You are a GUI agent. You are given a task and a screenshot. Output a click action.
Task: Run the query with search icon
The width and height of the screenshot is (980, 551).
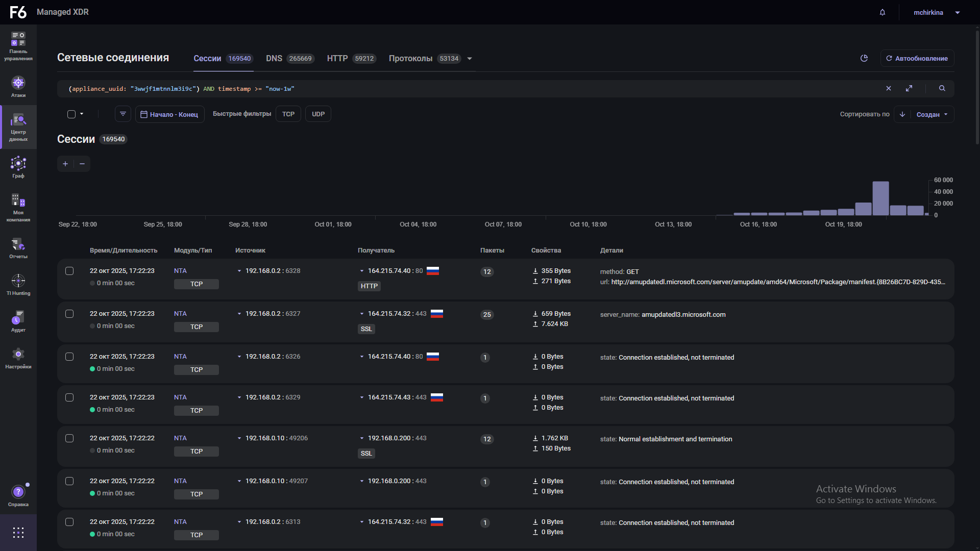pos(942,88)
